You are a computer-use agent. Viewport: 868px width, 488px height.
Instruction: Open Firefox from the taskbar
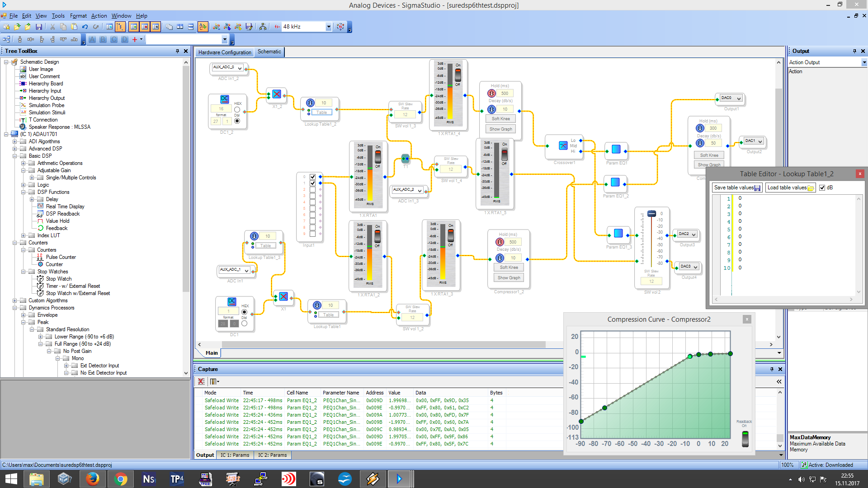93,479
